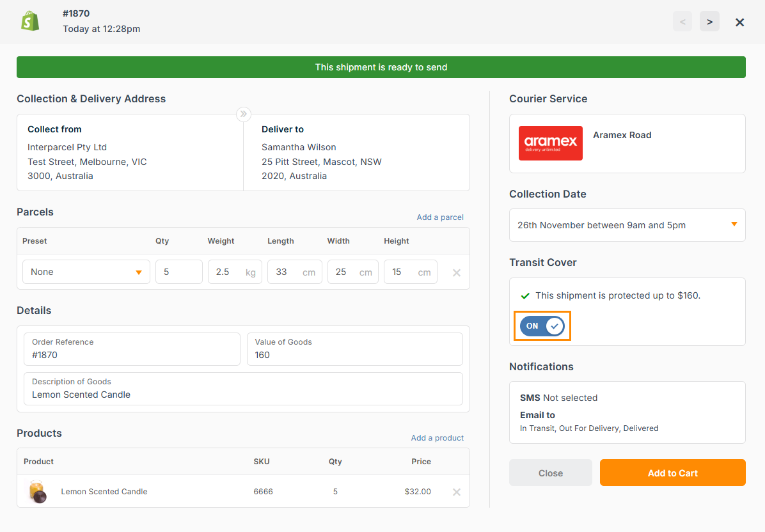Click the Value of Goods field
Viewport: 765px width, 532px height.
click(x=354, y=349)
